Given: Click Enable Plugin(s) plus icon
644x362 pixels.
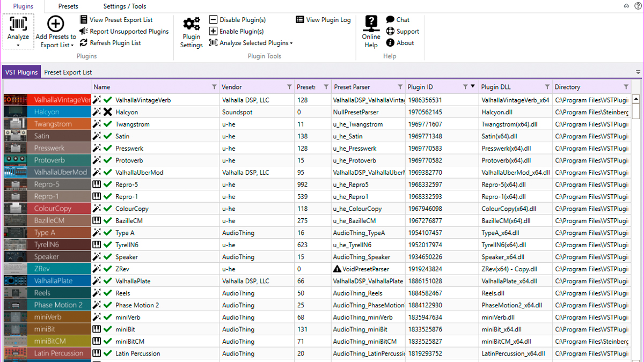Looking at the screenshot, I should (213, 32).
